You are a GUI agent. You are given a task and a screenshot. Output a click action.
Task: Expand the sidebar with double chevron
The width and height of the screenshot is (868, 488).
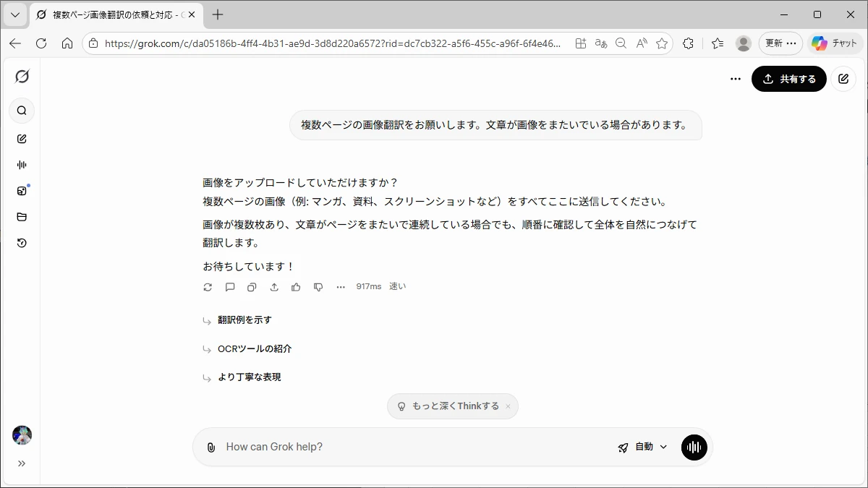tap(22, 463)
